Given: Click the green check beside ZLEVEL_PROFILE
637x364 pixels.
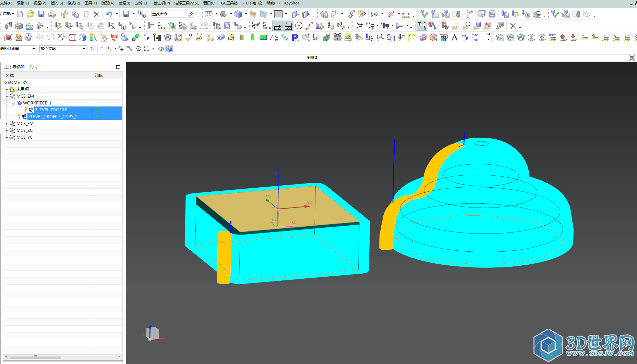Looking at the screenshot, I should coord(97,110).
